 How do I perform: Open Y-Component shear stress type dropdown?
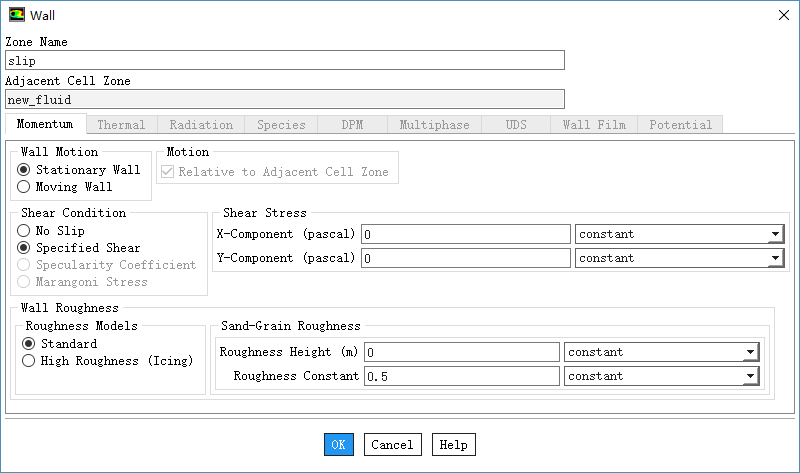click(679, 258)
